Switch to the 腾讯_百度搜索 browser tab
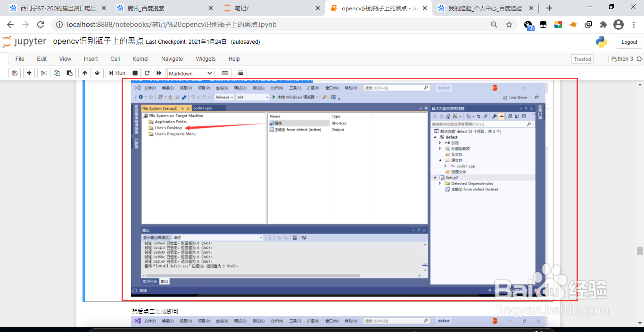This screenshot has height=332, width=644. coord(164,8)
